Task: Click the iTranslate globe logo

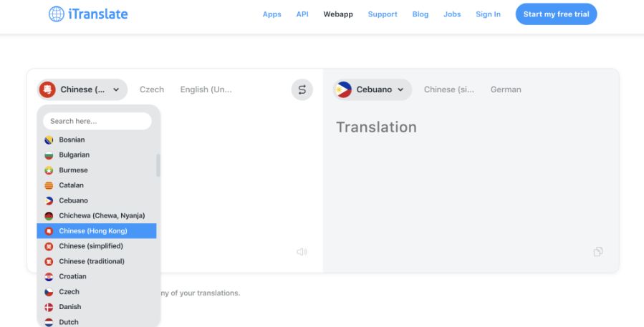Action: (57, 14)
